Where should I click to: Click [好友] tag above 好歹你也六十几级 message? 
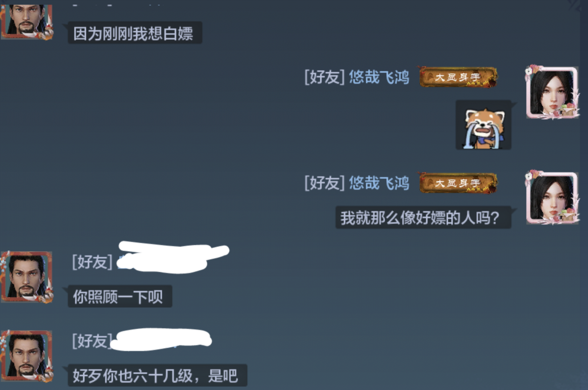pyautogui.click(x=92, y=341)
